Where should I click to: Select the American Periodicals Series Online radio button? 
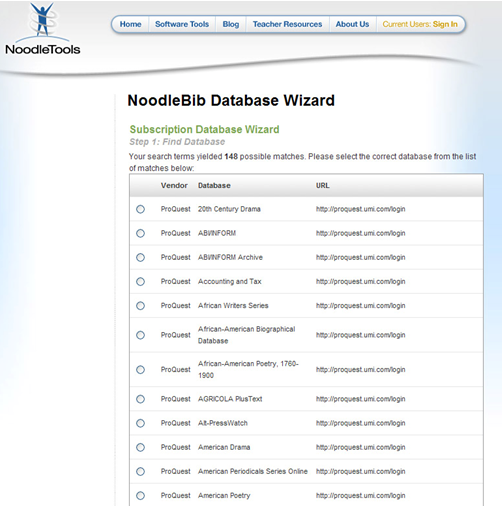pyautogui.click(x=140, y=471)
